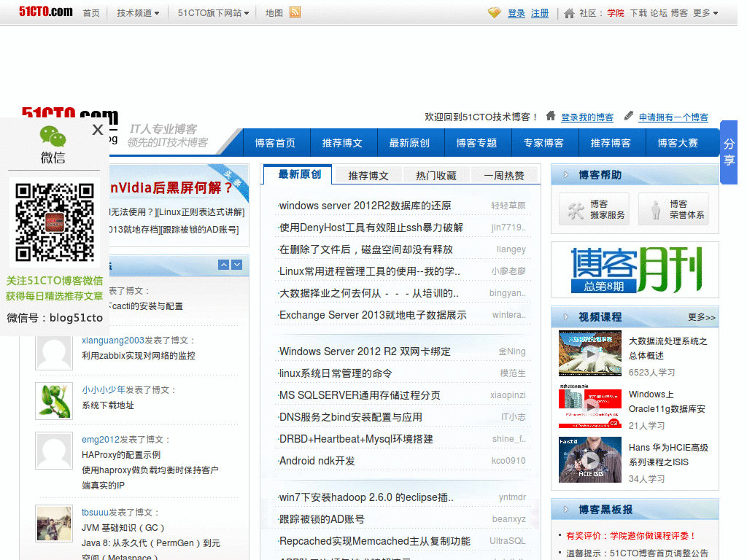This screenshot has height=560, width=747.
Task: Click the 登录我的博客 link
Action: click(x=587, y=117)
